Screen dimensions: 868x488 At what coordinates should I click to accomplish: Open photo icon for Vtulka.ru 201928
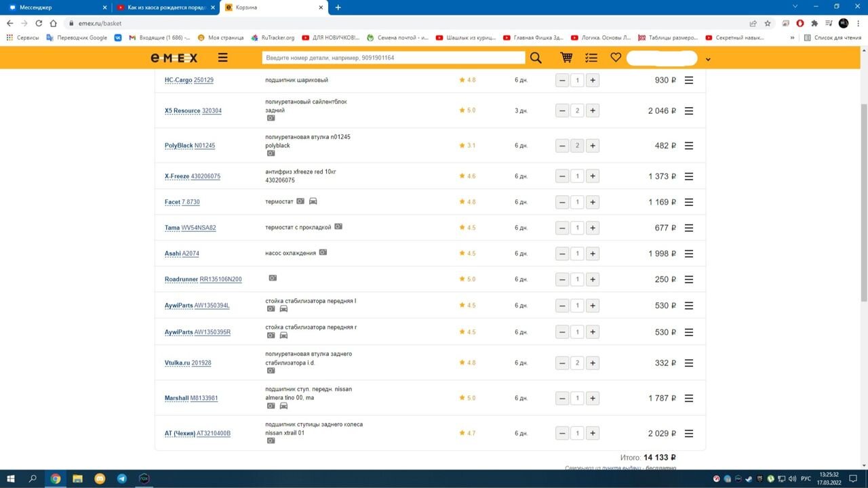[271, 371]
